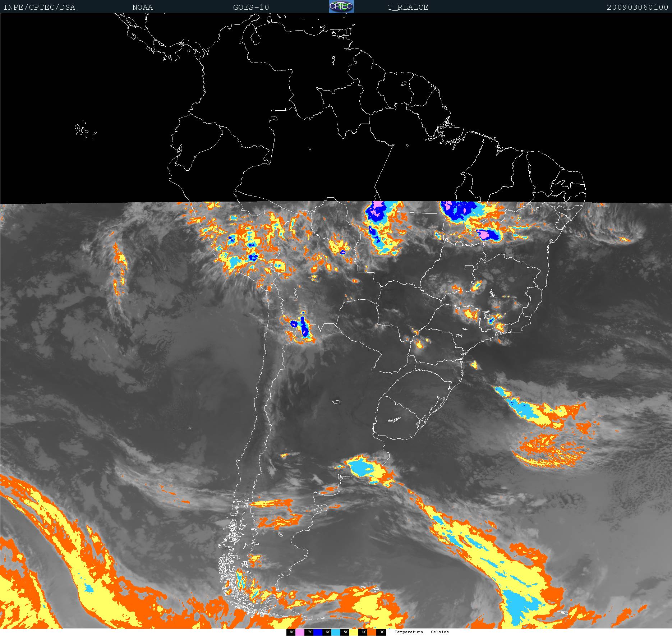
Task: Click the -50 legend value
Action: [x=345, y=632]
